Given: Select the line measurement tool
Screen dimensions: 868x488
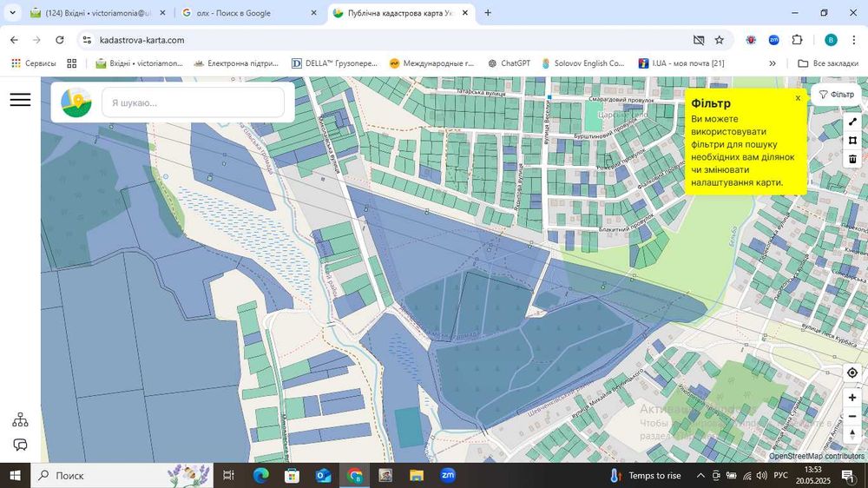Looking at the screenshot, I should pyautogui.click(x=852, y=122).
